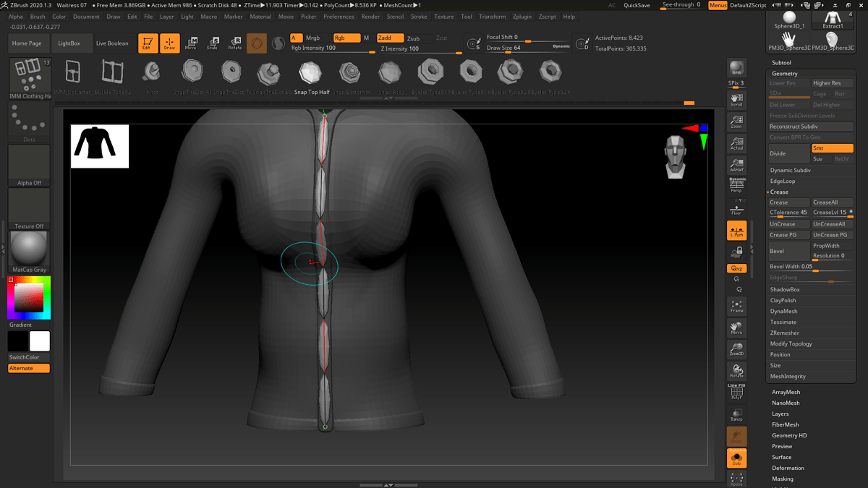Click the CreaseAll button
This screenshot has width=868, height=488.
(833, 202)
